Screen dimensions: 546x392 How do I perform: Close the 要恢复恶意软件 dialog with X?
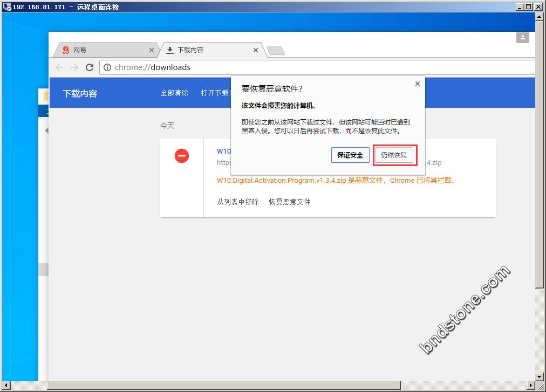point(417,84)
